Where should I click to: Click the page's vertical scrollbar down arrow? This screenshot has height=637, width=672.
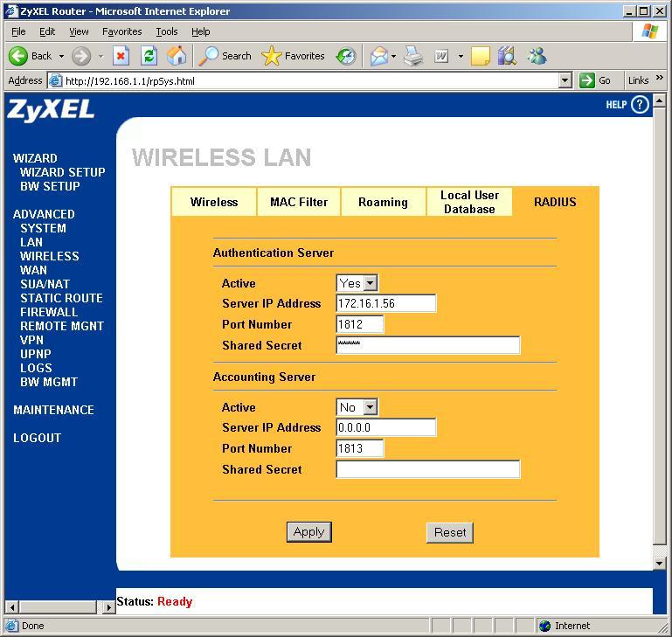(x=660, y=564)
